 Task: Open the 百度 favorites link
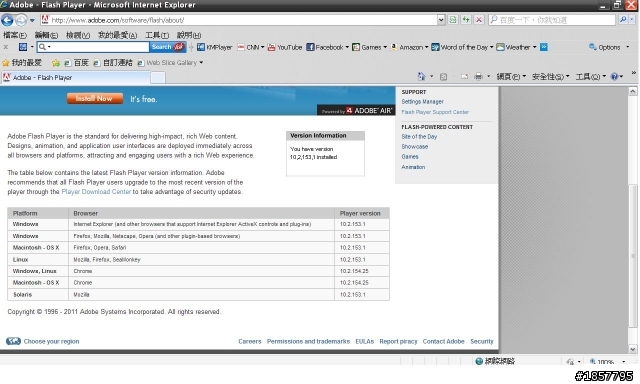click(x=76, y=62)
